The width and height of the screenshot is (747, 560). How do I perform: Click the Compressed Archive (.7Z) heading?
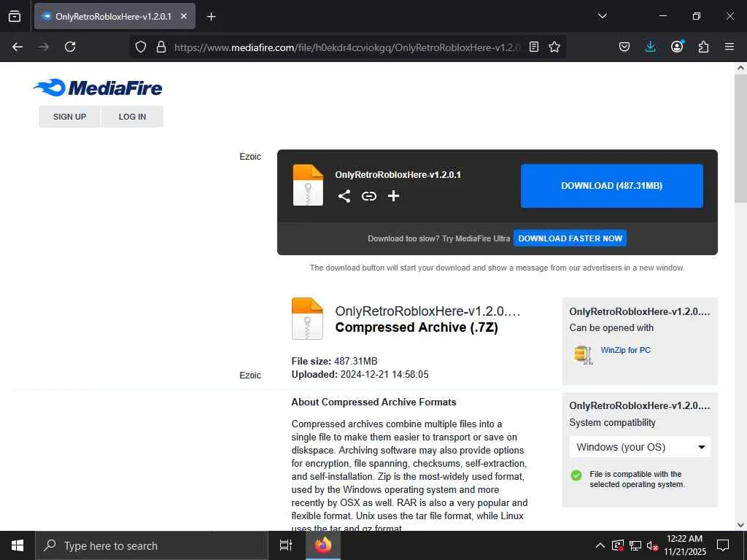(417, 327)
